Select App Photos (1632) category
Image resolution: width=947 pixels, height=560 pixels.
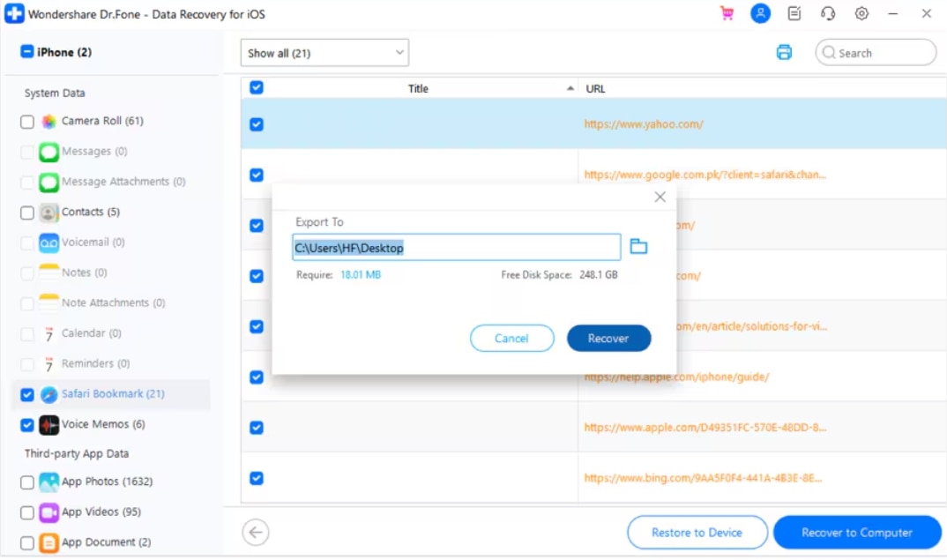tap(107, 482)
